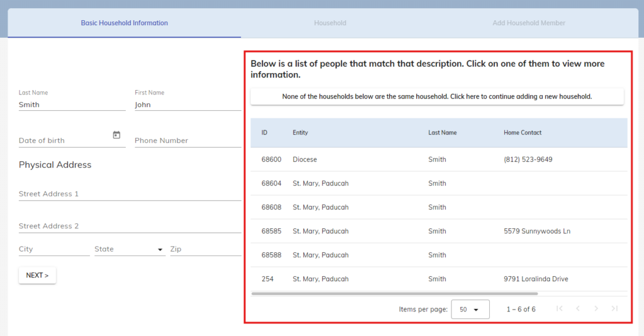Open the Add Household Member tab

coord(529,23)
